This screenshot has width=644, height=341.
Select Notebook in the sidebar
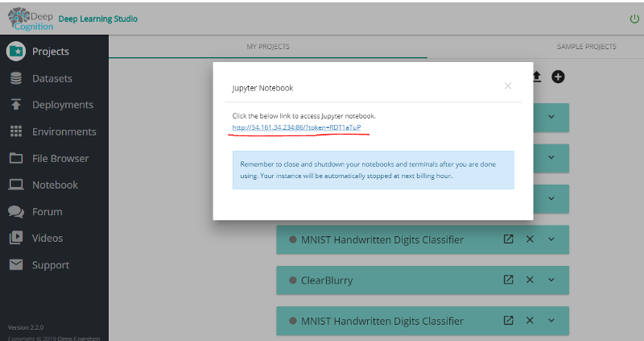(43, 185)
